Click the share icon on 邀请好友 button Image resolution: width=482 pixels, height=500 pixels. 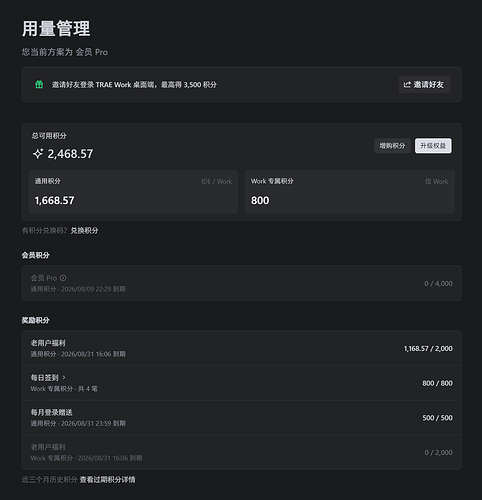pos(407,85)
